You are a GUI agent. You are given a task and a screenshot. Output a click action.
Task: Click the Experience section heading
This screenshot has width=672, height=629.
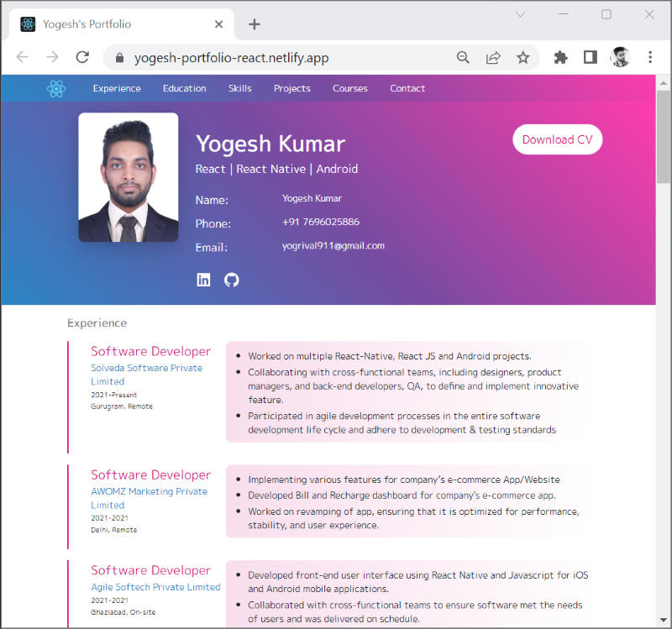[x=97, y=323]
